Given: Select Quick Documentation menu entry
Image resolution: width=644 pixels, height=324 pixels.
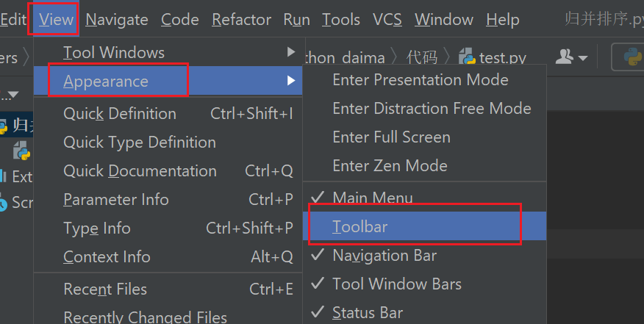Looking at the screenshot, I should point(168,171).
